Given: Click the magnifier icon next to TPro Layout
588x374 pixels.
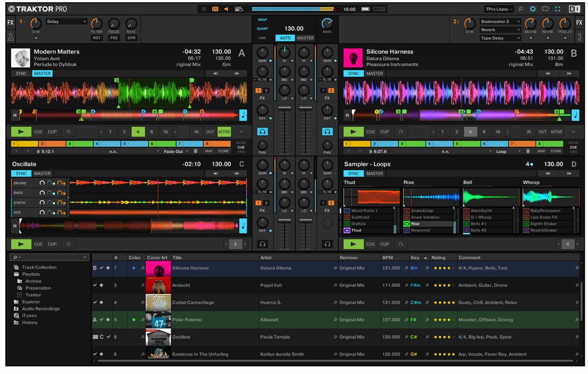Looking at the screenshot, I should 520,9.
